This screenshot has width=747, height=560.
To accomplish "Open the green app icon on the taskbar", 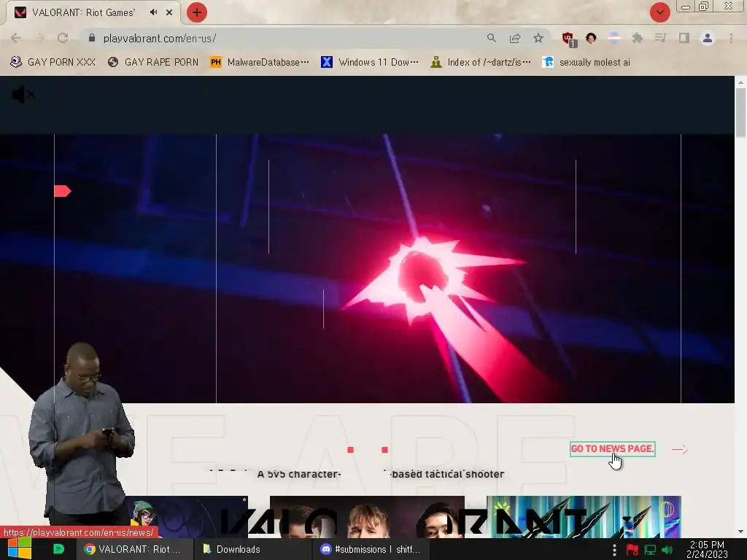I will tap(58, 549).
